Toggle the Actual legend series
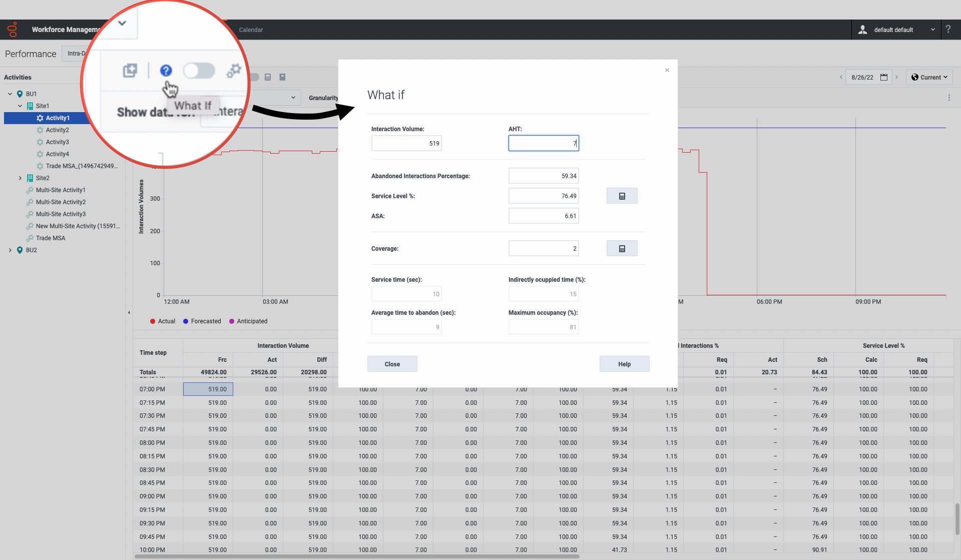 [162, 321]
